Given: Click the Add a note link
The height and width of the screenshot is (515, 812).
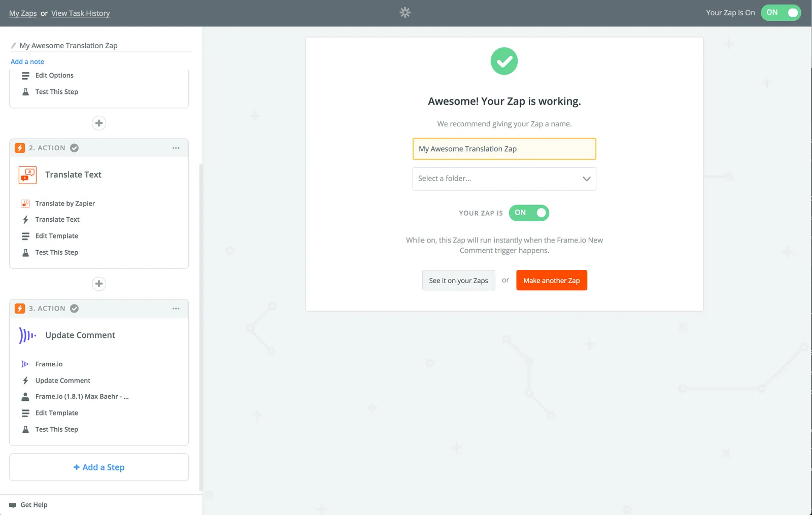Looking at the screenshot, I should pos(27,61).
